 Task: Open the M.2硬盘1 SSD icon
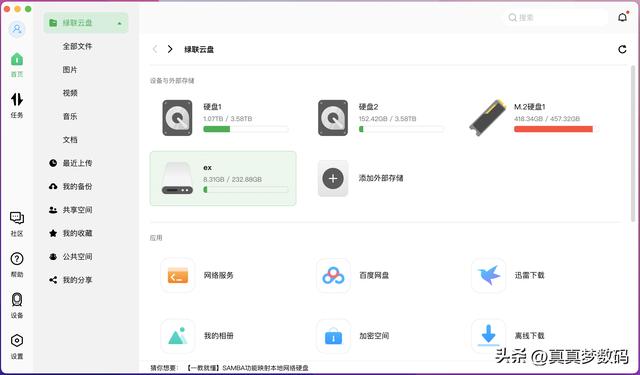[x=487, y=118]
